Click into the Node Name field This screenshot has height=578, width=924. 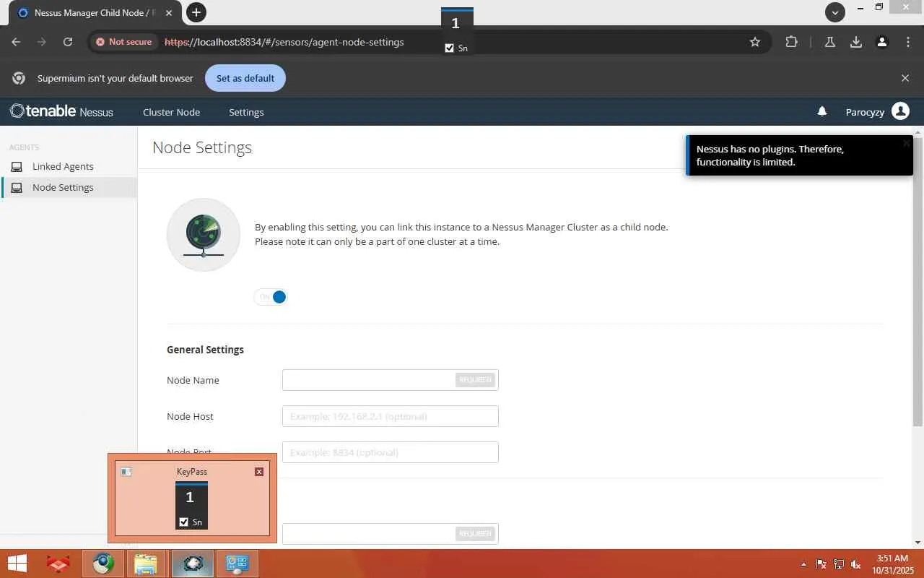point(390,380)
